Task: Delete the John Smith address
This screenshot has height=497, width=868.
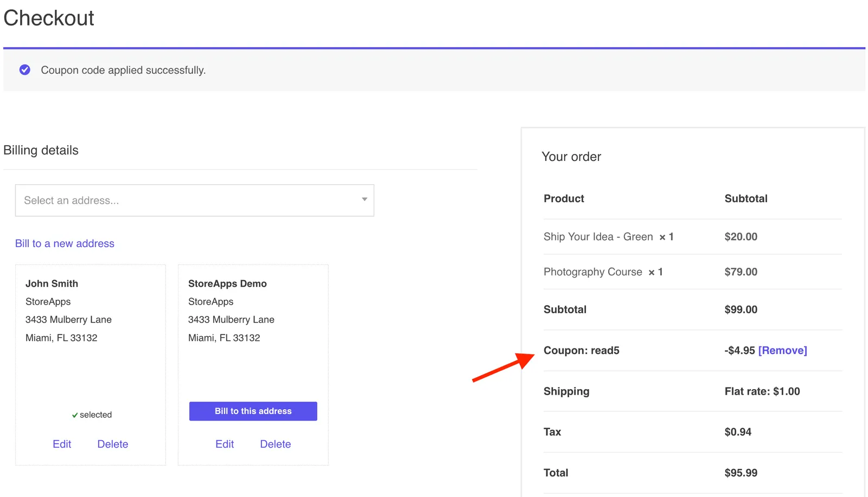Action: pyautogui.click(x=113, y=444)
